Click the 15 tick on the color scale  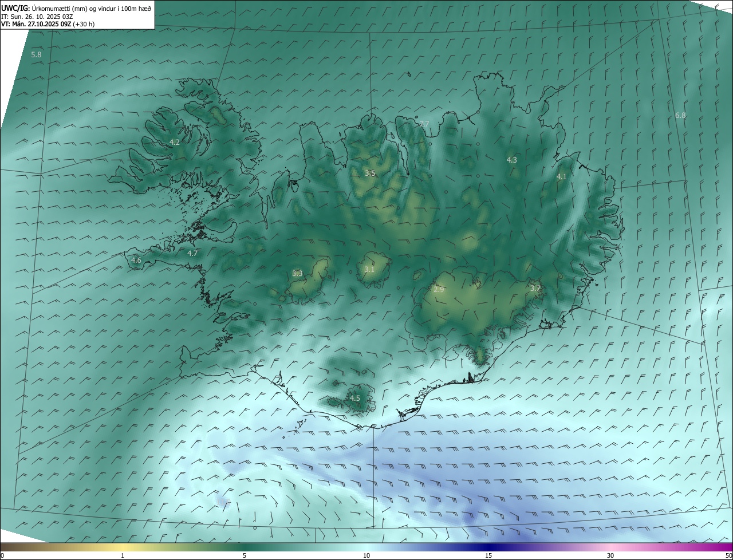tap(488, 555)
